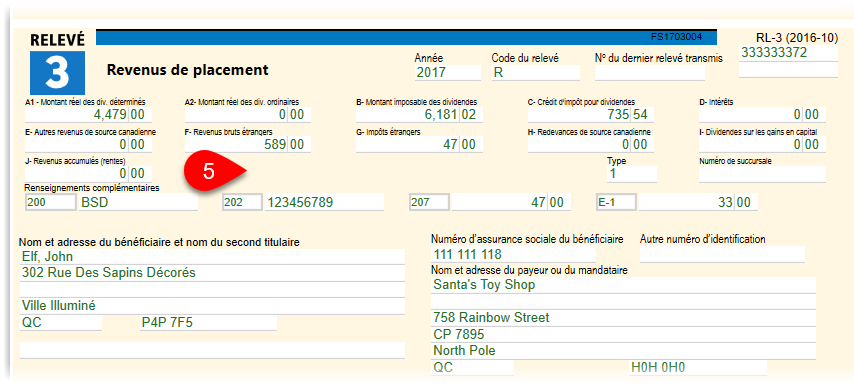Select the F Revenus bruts étrangers field
This screenshot has height=387, width=854.
248,144
